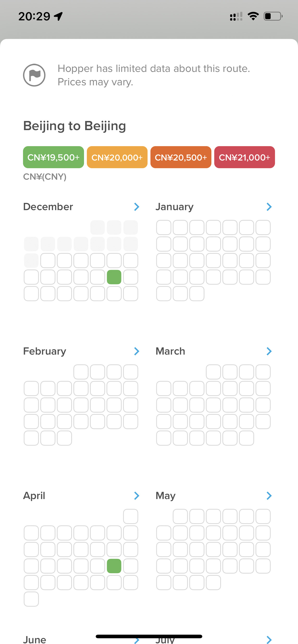Expand March calendar with its arrow
The height and width of the screenshot is (644, 298).
point(269,351)
